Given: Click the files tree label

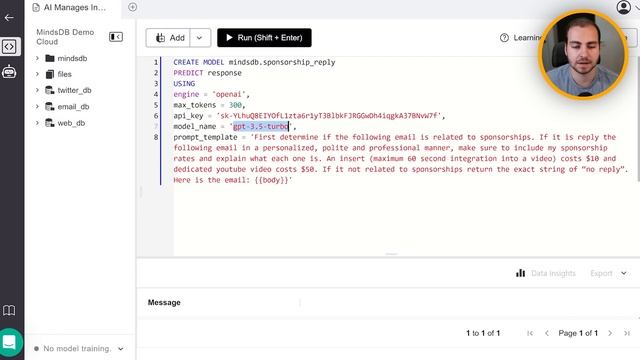Looking at the screenshot, I should click(64, 74).
